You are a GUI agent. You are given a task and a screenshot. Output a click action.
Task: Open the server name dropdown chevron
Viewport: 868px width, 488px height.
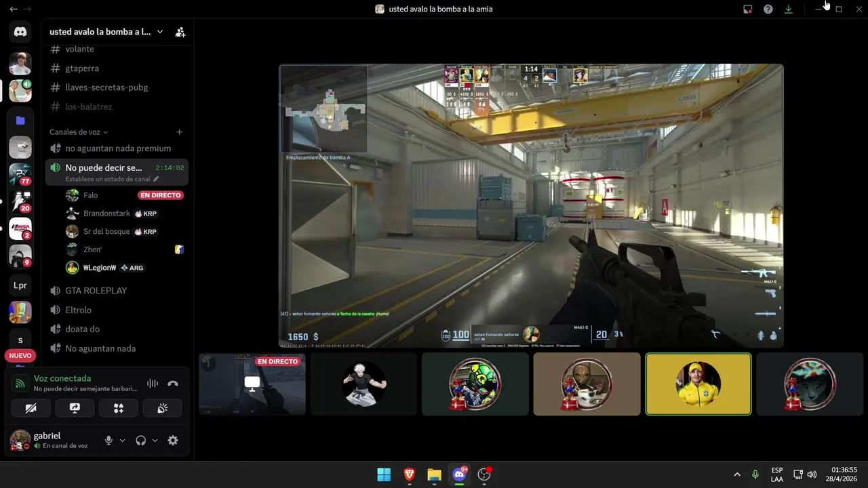pyautogui.click(x=160, y=32)
